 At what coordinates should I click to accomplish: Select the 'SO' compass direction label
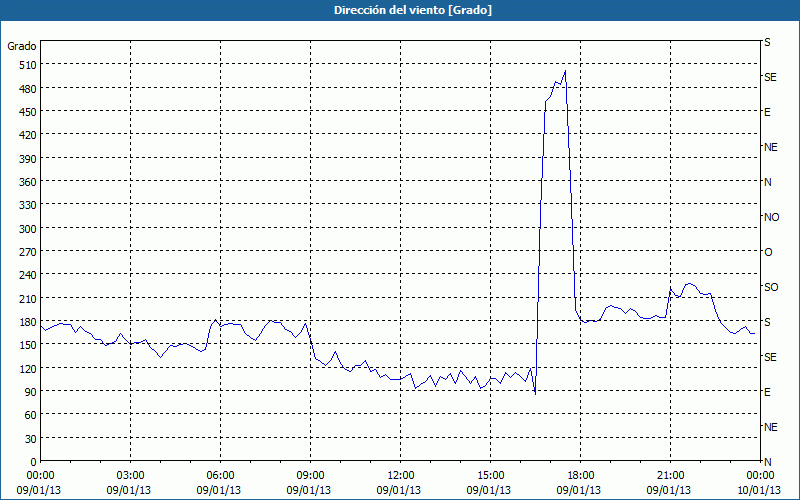pos(771,287)
